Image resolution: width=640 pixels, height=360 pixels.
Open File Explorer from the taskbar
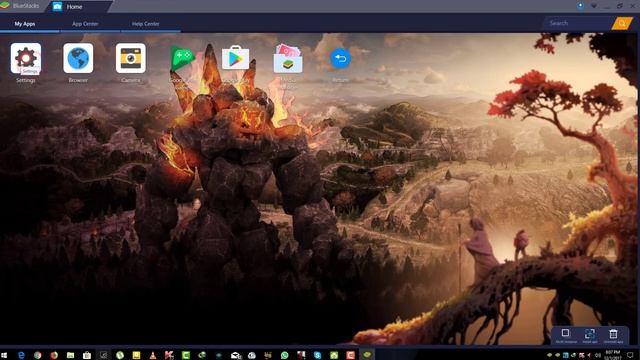pos(70,356)
